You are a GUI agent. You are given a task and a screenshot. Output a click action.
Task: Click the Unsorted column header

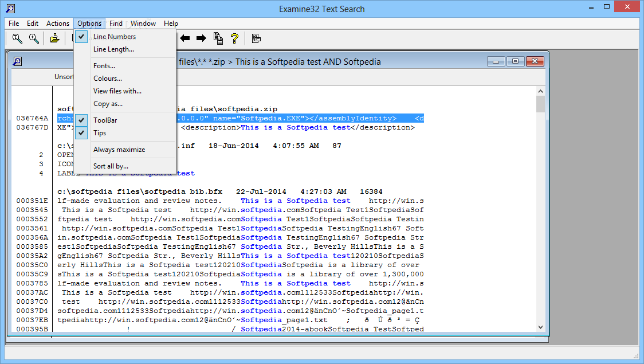pyautogui.click(x=64, y=77)
